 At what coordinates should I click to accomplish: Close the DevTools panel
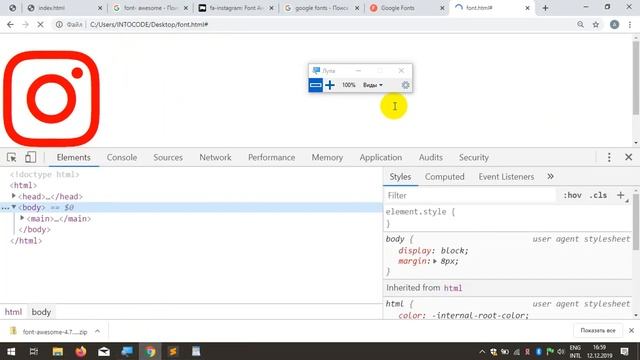[629, 157]
